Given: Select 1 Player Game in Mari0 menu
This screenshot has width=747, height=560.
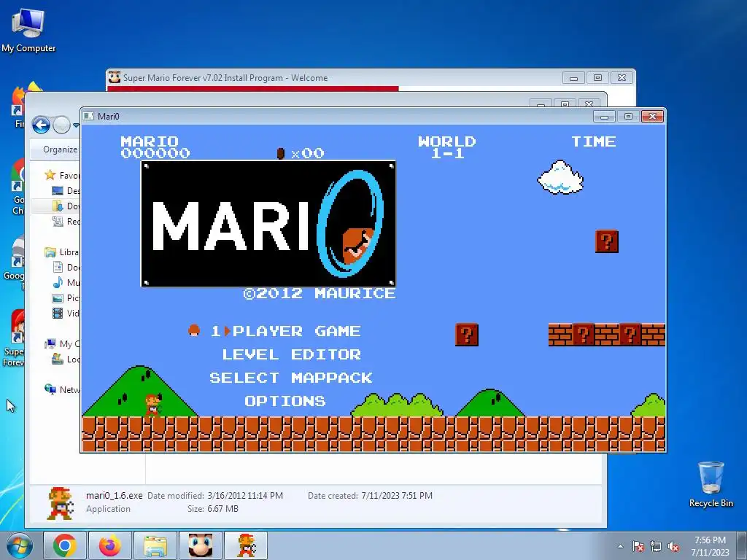Looking at the screenshot, I should (x=285, y=331).
